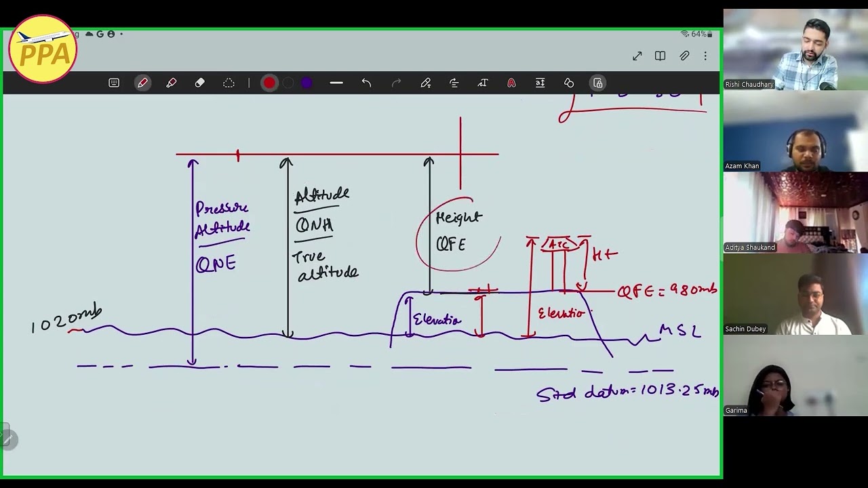Click Rishi Chaudhary's video tile
This screenshot has height=488, width=868.
[795, 49]
